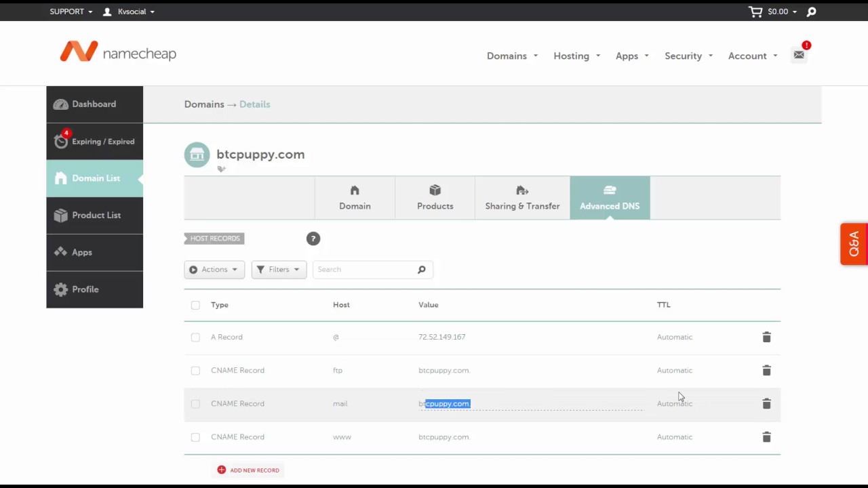Open the Security navigation menu
Screen dimensions: 868x488
(688, 56)
